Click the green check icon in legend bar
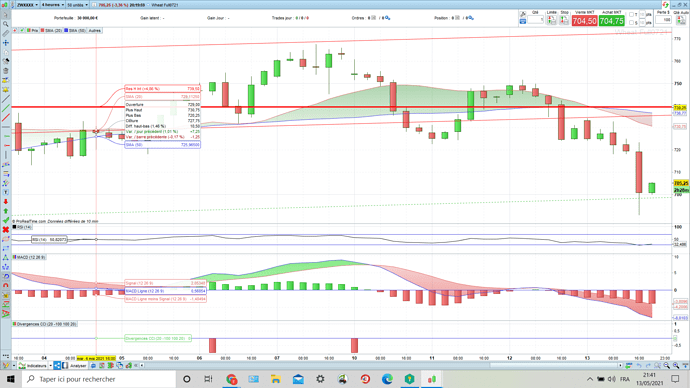This screenshot has height=388, width=690. point(22,31)
